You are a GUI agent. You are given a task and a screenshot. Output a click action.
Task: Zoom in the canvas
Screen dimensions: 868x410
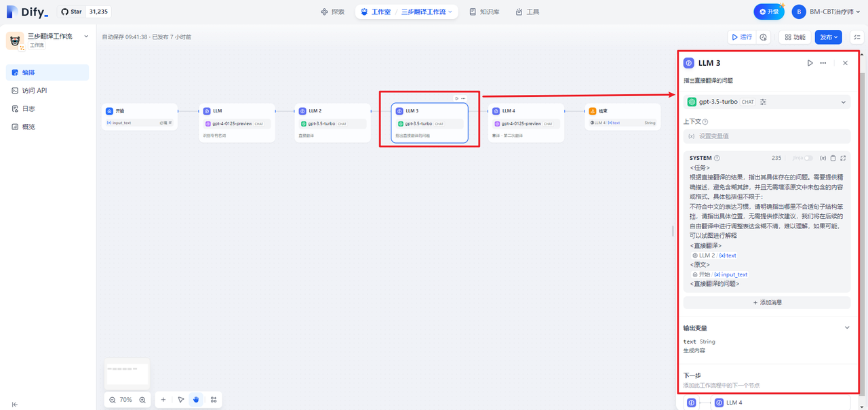coord(142,400)
